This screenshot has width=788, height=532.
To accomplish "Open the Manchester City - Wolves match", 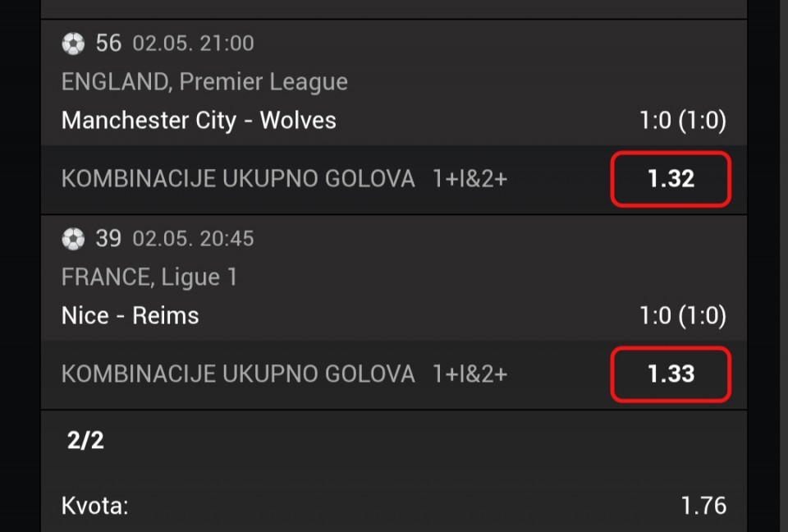I will 199,121.
